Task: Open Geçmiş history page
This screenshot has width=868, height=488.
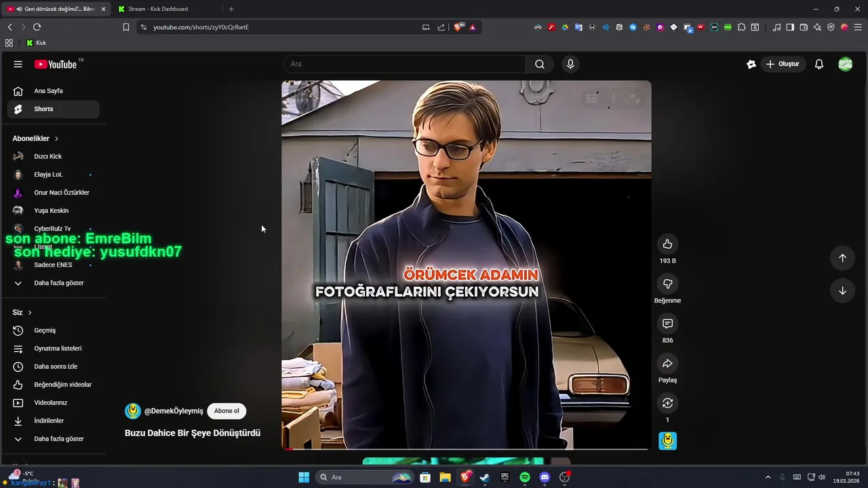Action: (x=54, y=330)
